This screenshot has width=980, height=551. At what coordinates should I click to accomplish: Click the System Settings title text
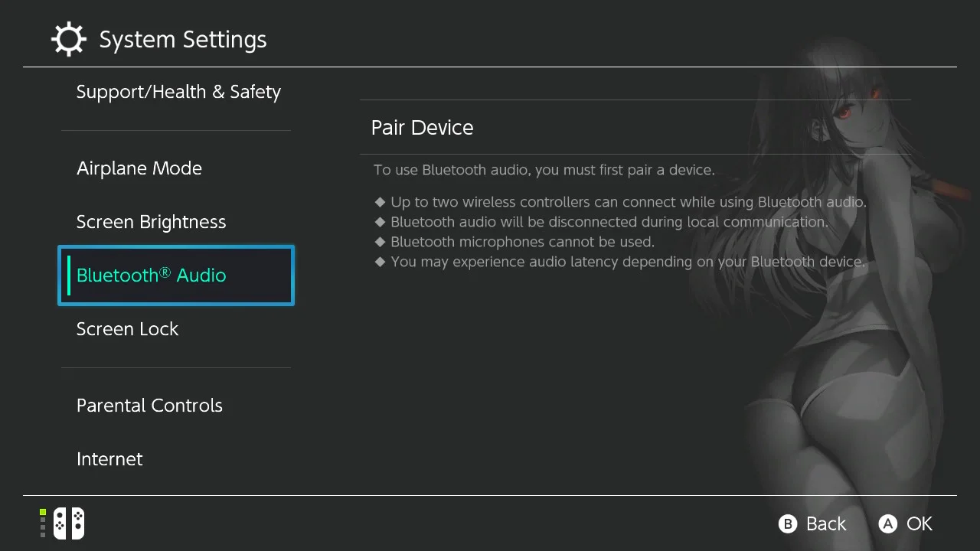coord(183,40)
